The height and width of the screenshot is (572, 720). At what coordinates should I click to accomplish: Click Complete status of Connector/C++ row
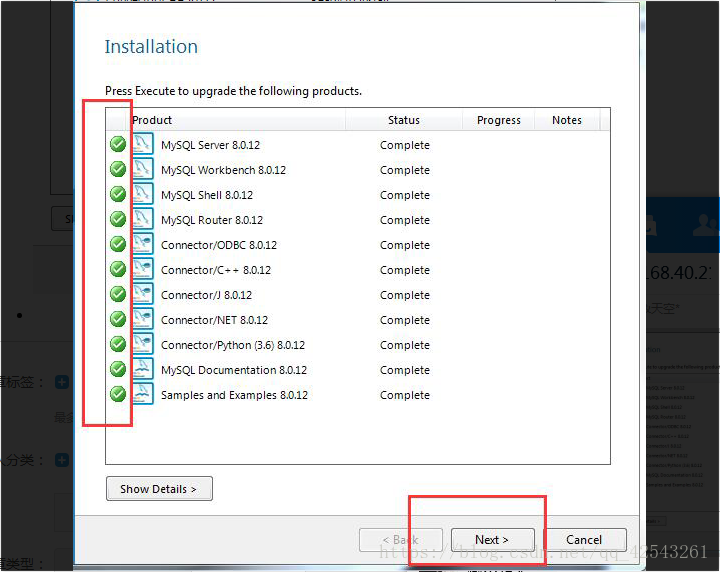pos(405,270)
